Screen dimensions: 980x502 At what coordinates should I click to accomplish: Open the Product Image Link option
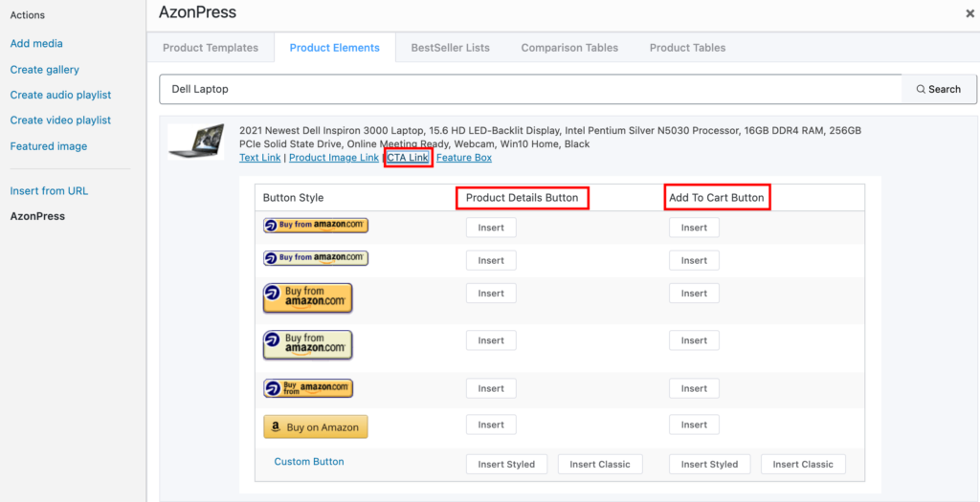(x=334, y=158)
